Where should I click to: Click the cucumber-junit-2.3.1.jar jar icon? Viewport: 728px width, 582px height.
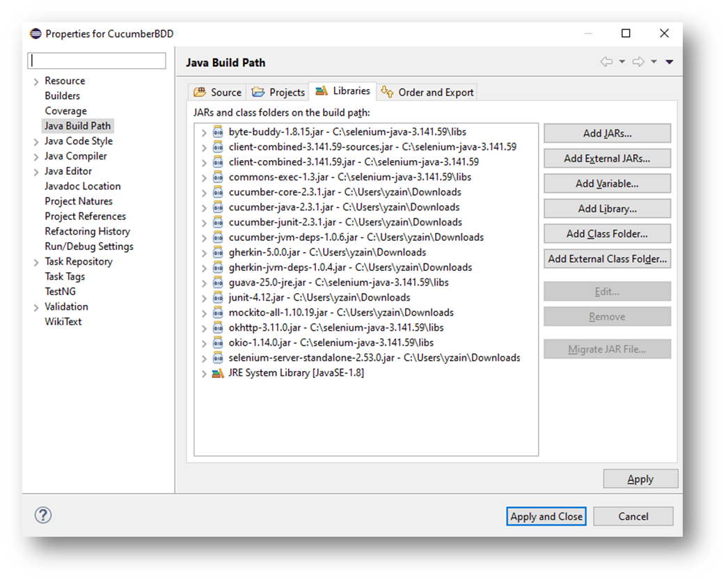click(218, 222)
